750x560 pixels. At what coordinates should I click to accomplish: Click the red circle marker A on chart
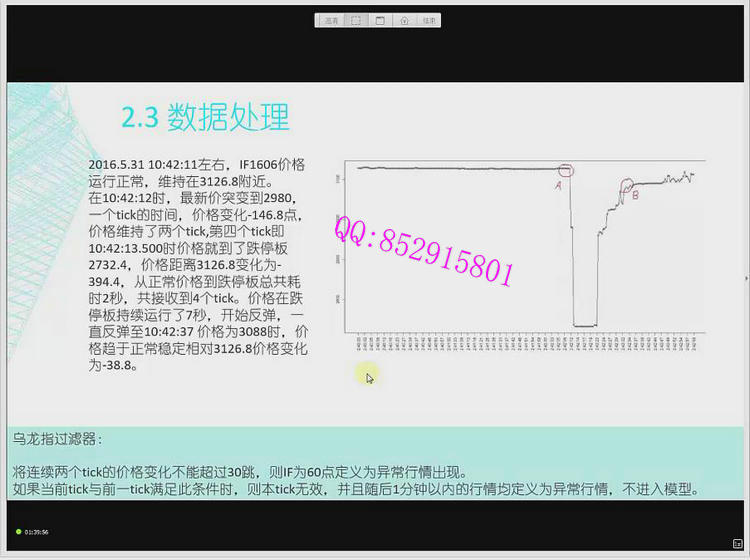click(566, 171)
